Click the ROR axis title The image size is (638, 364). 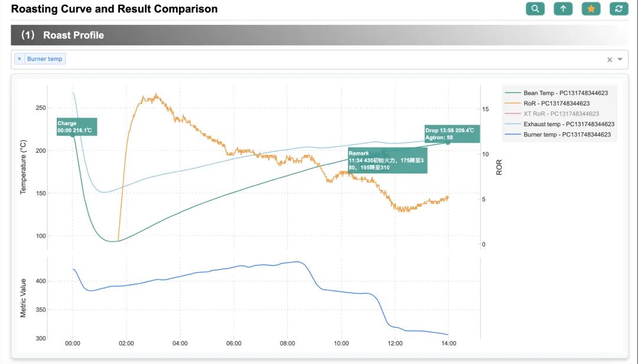[499, 167]
